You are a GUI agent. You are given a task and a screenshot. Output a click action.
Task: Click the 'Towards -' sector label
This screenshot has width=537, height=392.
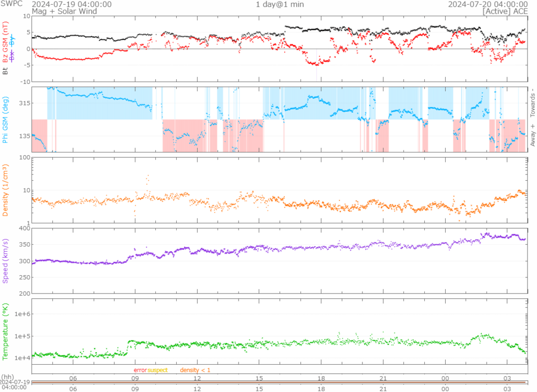(x=533, y=103)
